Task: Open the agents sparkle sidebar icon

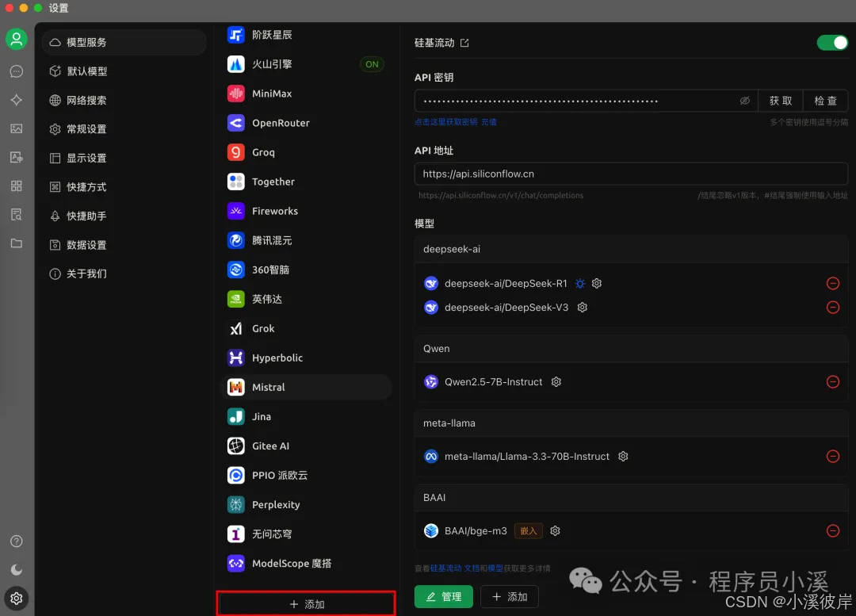Action: point(17,100)
